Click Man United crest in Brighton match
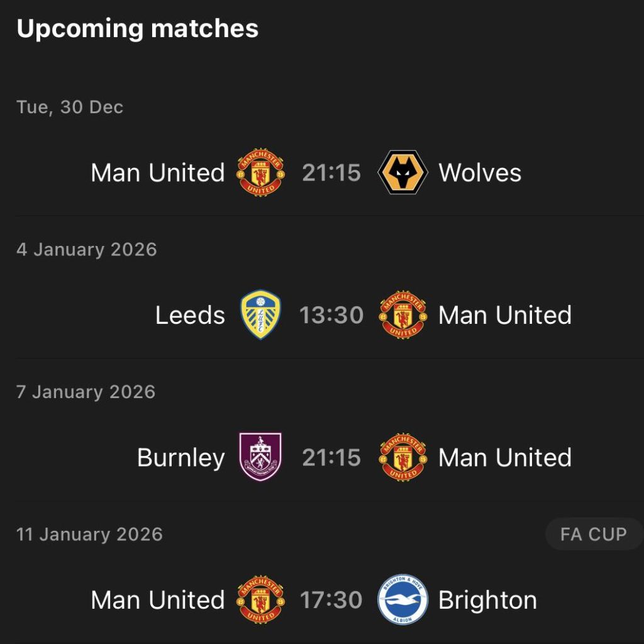Viewport: 644px width, 644px height. click(260, 599)
